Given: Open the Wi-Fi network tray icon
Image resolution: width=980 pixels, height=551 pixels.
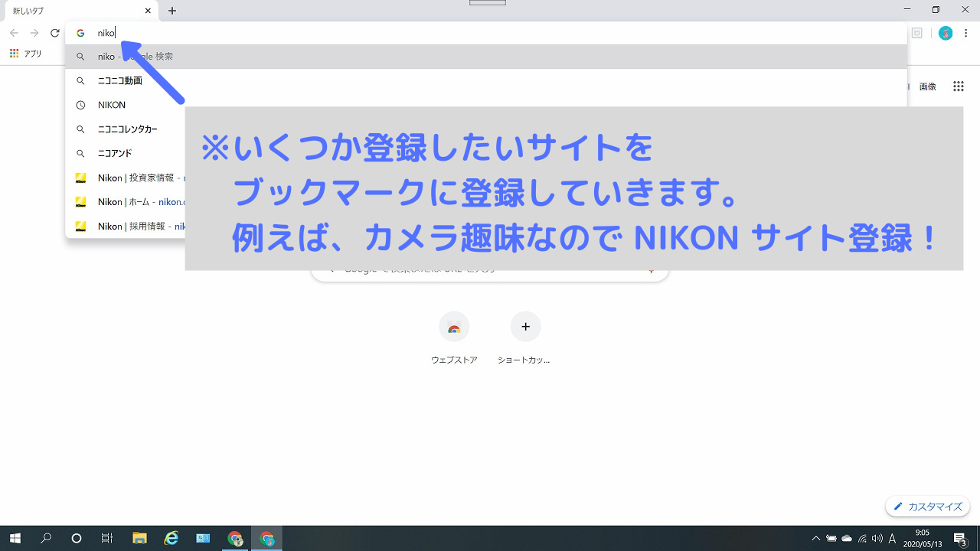Looking at the screenshot, I should (862, 538).
